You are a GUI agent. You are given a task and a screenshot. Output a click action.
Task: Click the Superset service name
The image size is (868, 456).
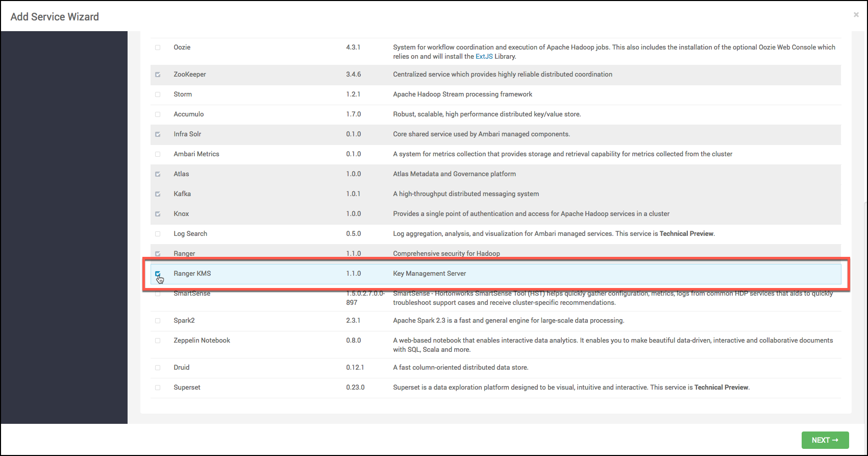187,387
